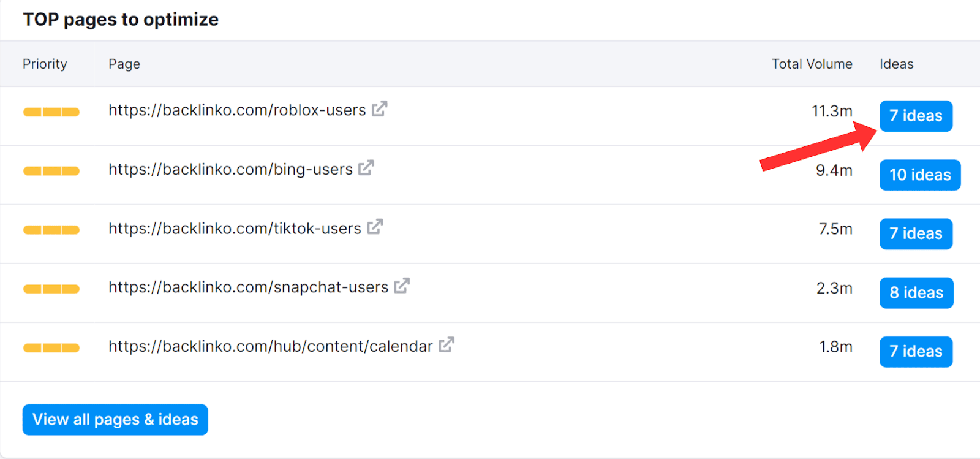
Task: Click the Priority column header
Action: [45, 64]
